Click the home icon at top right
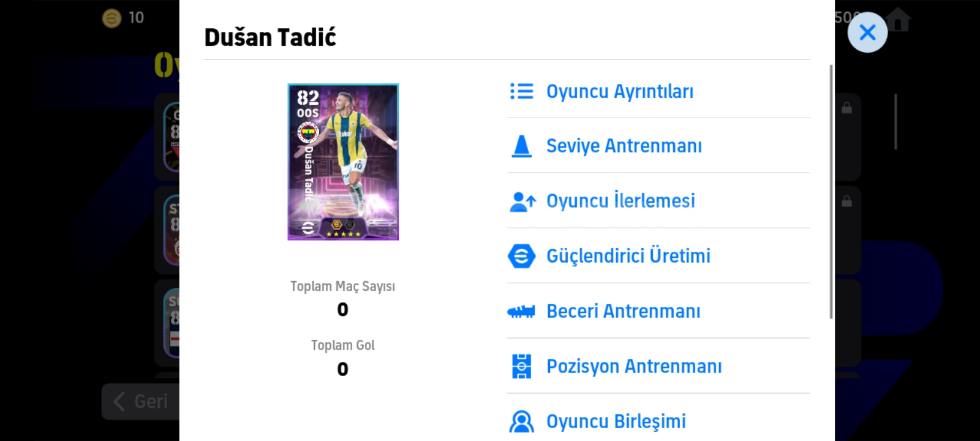Screen dimensions: 980x441 [899, 20]
